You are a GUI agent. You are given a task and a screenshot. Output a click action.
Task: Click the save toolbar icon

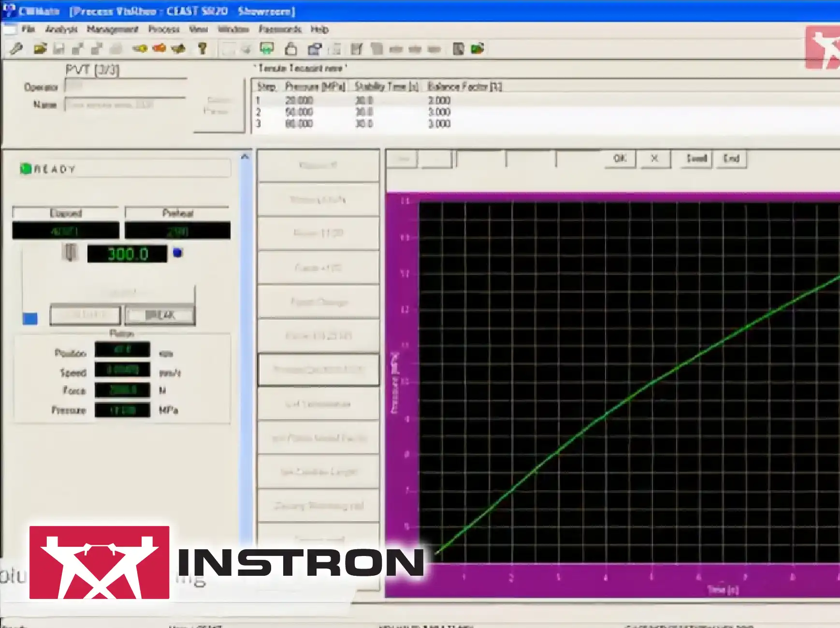(x=58, y=49)
